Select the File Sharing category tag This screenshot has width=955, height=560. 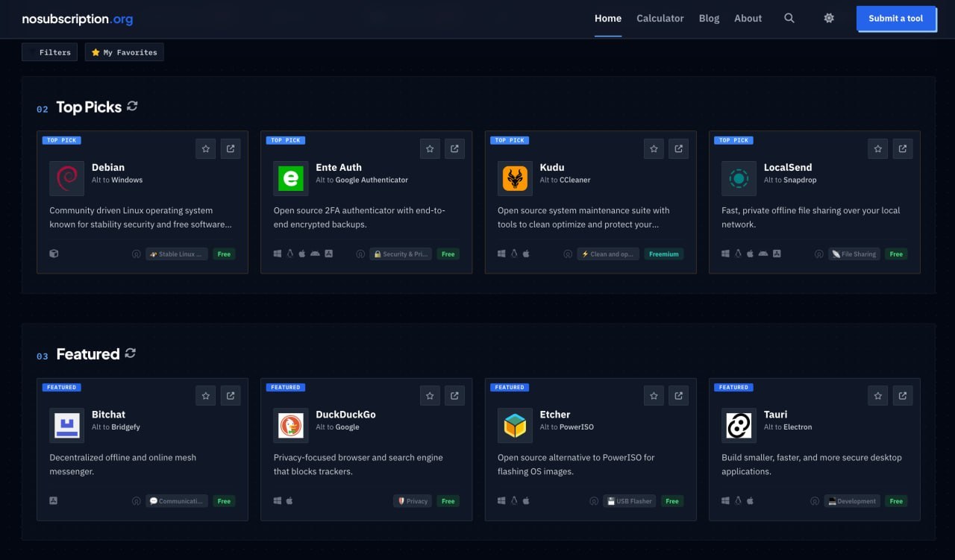pos(854,254)
